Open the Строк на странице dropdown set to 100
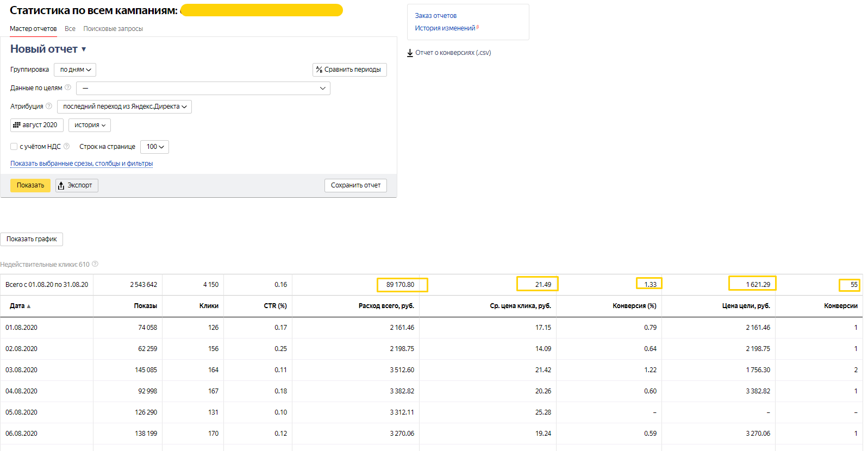This screenshot has width=868, height=451. (x=154, y=147)
